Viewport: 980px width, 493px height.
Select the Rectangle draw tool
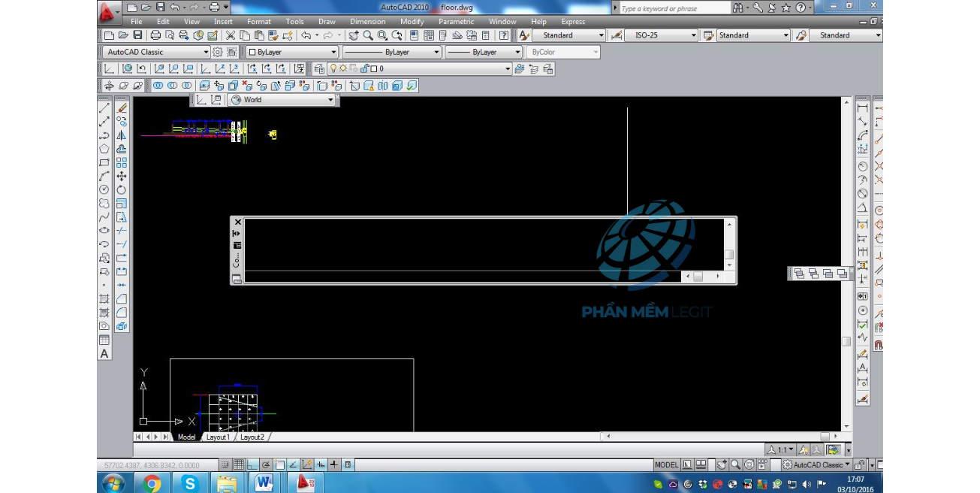coord(104,162)
